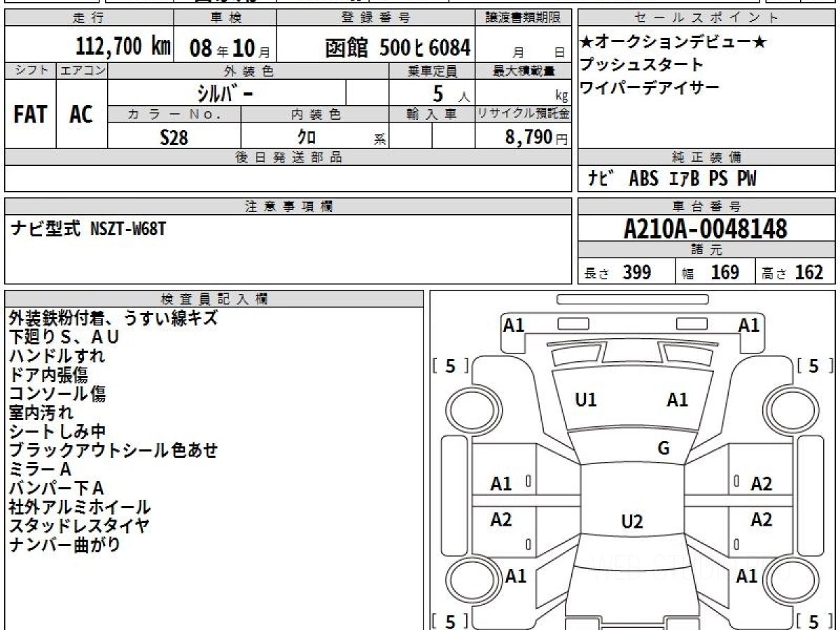Screen dimensions: 840x630
Task: Click the リサイクル預託金 header
Action: pos(524,113)
